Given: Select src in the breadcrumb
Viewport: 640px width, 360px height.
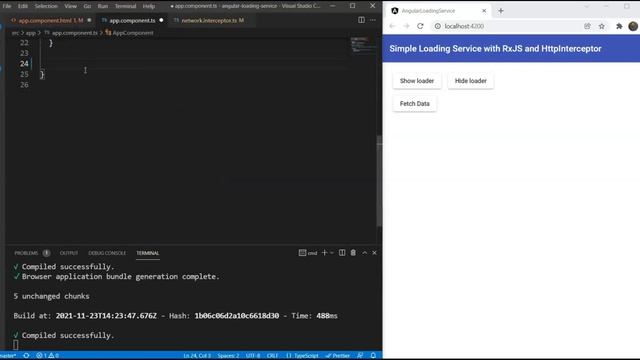Looking at the screenshot, I should [15, 33].
